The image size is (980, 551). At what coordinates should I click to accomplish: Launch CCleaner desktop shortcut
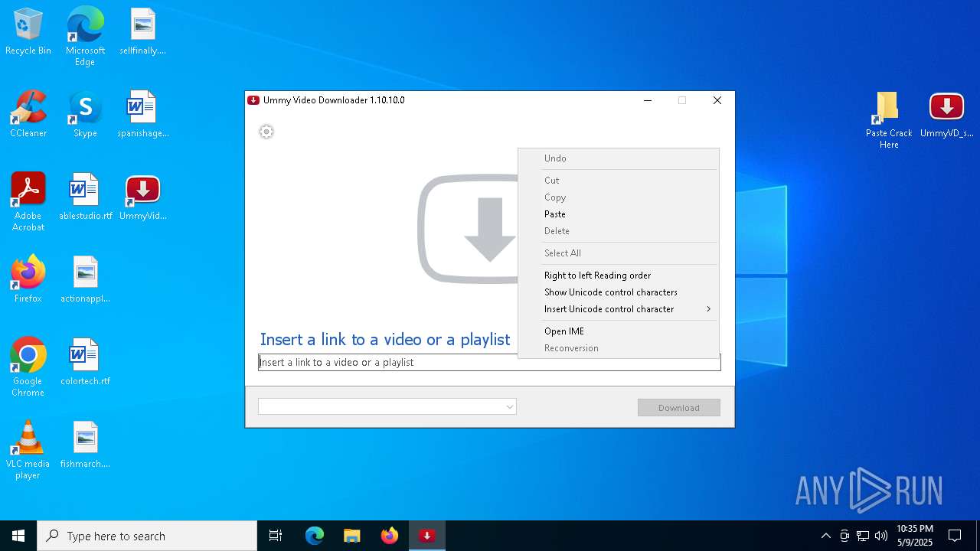[x=28, y=115]
